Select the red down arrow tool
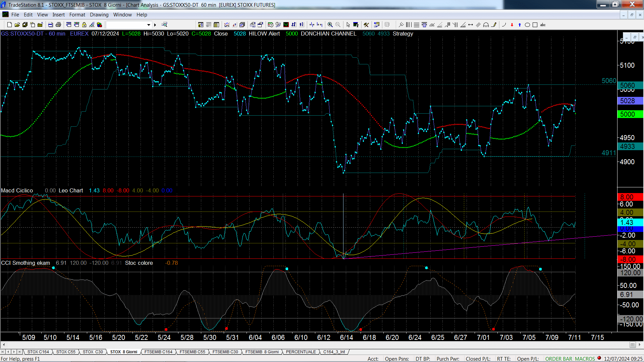Screen dimensions: 644x362 [512, 24]
